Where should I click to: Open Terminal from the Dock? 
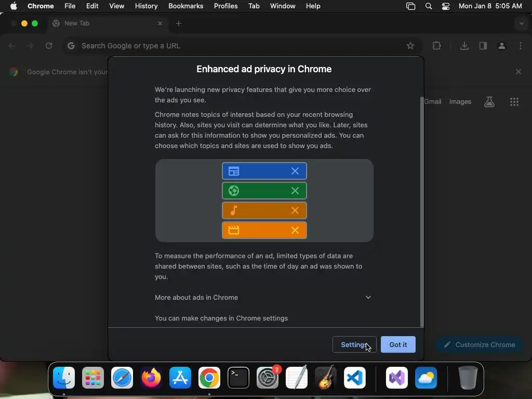point(238,378)
